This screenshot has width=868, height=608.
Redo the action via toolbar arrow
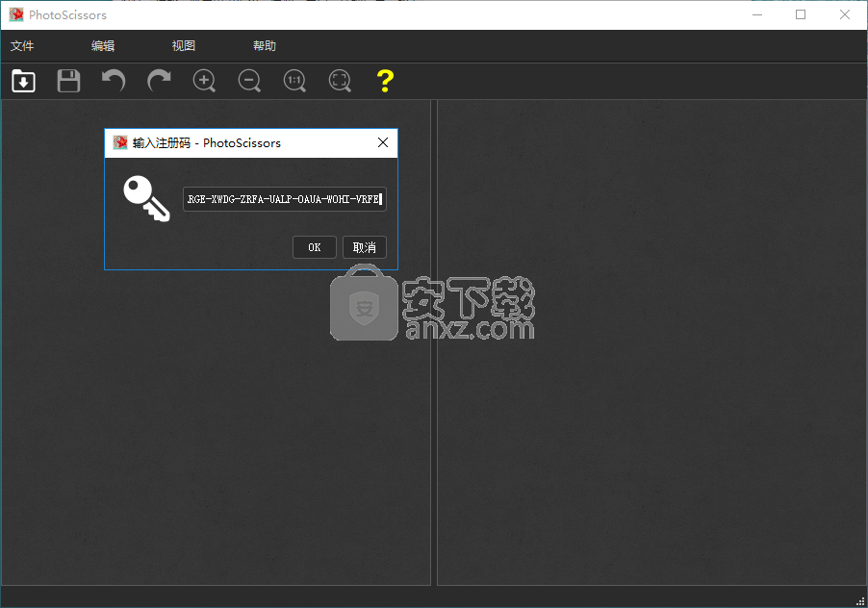159,81
